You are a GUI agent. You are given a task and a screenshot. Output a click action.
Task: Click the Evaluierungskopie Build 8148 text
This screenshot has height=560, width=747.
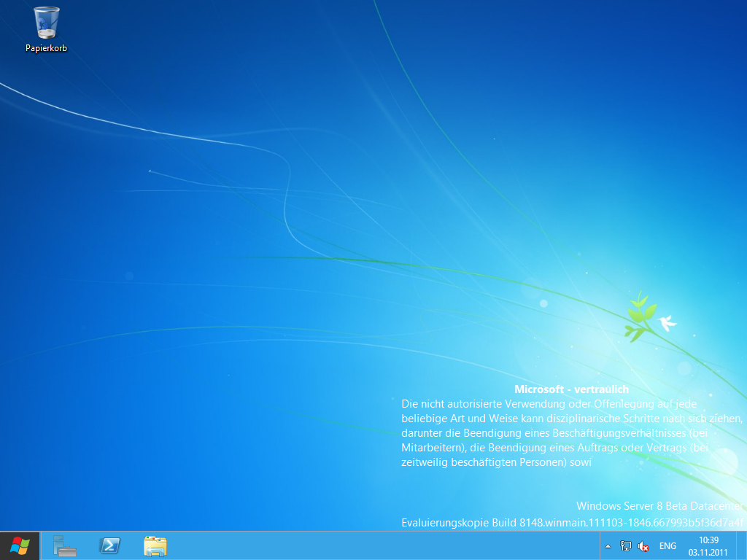572,522
